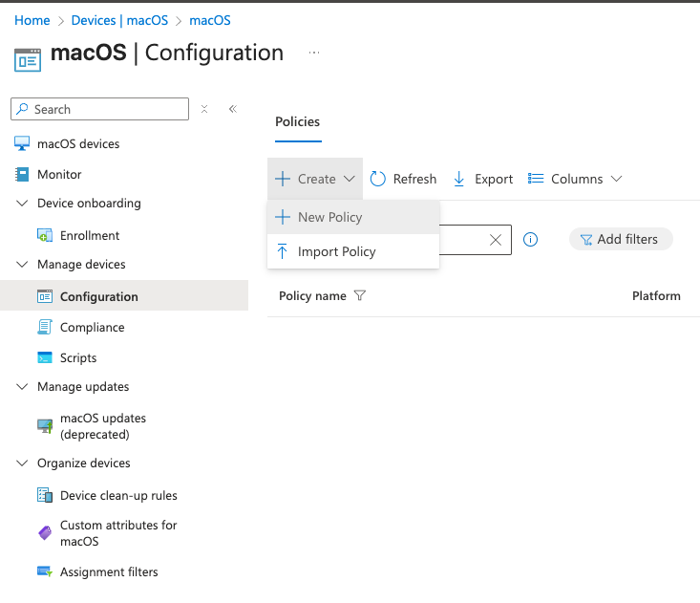This screenshot has height=603, width=700.
Task: Collapse the Manage updates section
Action: pos(23,387)
